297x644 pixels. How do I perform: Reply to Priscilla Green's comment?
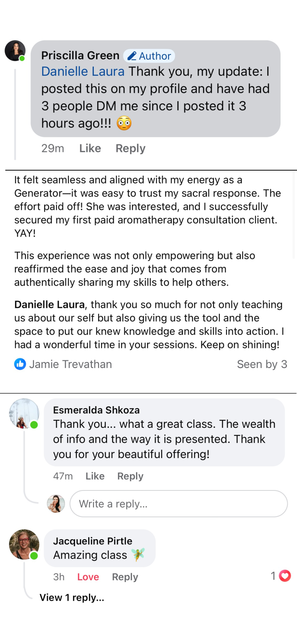130,149
